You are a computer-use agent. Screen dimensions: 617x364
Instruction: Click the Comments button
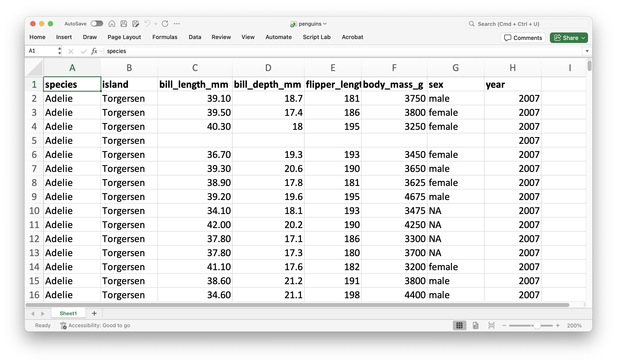coord(523,38)
